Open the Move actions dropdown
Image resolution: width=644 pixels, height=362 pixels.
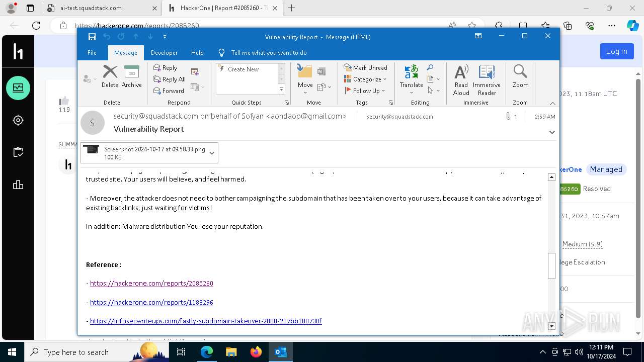(x=325, y=87)
